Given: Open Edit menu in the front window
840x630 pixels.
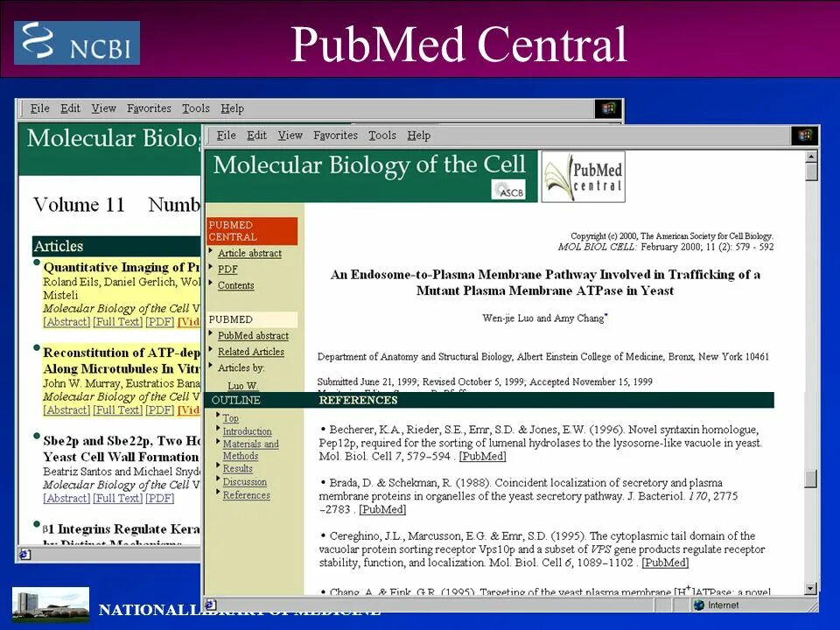Looking at the screenshot, I should pos(256,136).
